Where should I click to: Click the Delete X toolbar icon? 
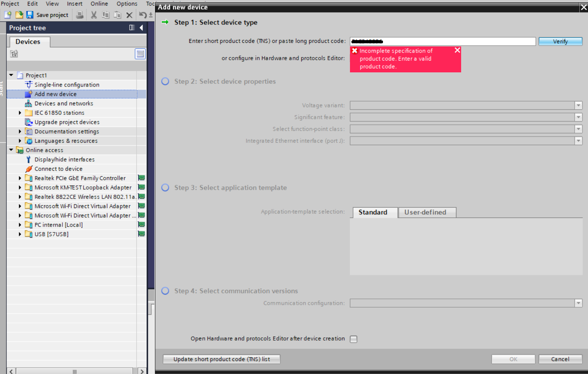point(129,15)
